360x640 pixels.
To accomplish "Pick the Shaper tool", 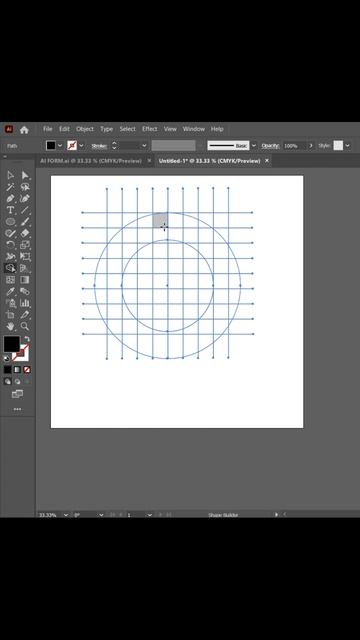I will 10,233.
